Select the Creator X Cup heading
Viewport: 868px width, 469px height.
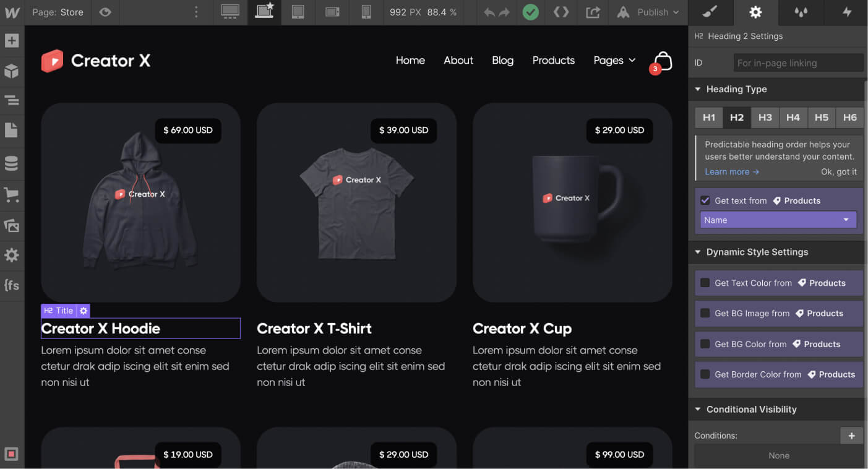tap(522, 329)
